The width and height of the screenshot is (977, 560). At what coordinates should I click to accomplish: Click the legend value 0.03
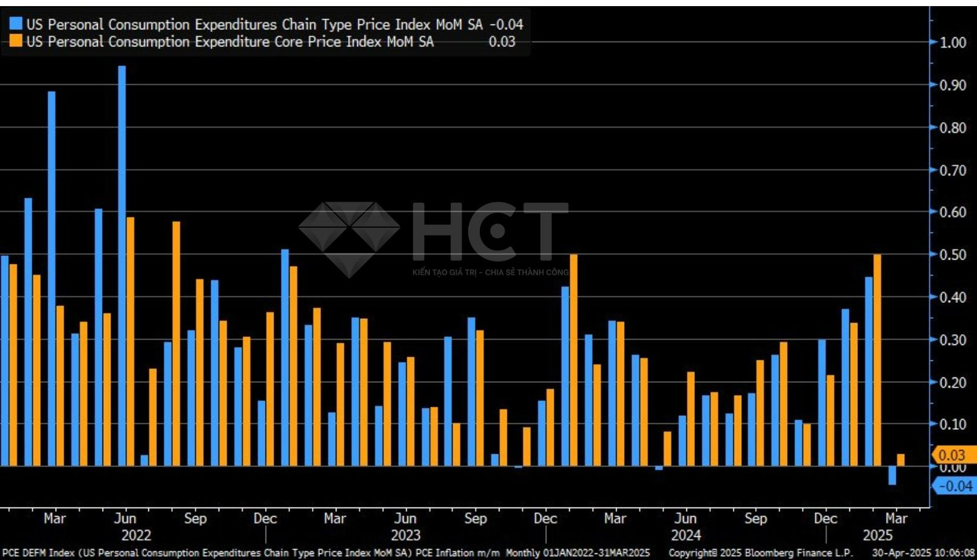coord(502,42)
